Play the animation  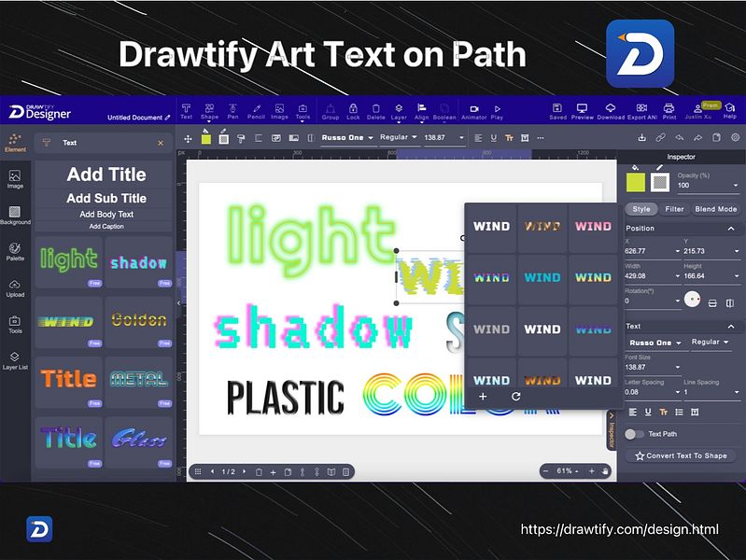coord(497,112)
